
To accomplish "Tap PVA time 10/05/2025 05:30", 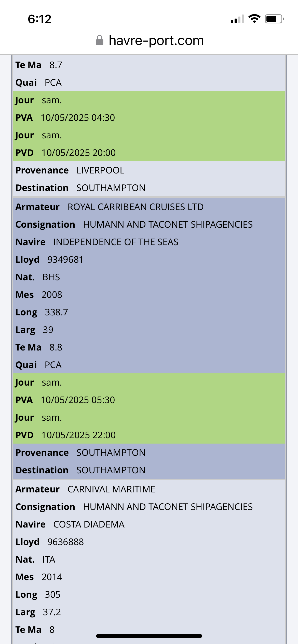I will point(78,400).
